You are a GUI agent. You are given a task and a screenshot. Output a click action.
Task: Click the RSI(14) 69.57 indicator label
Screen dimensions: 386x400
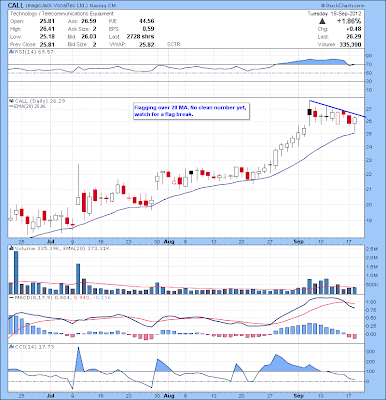tap(33, 52)
